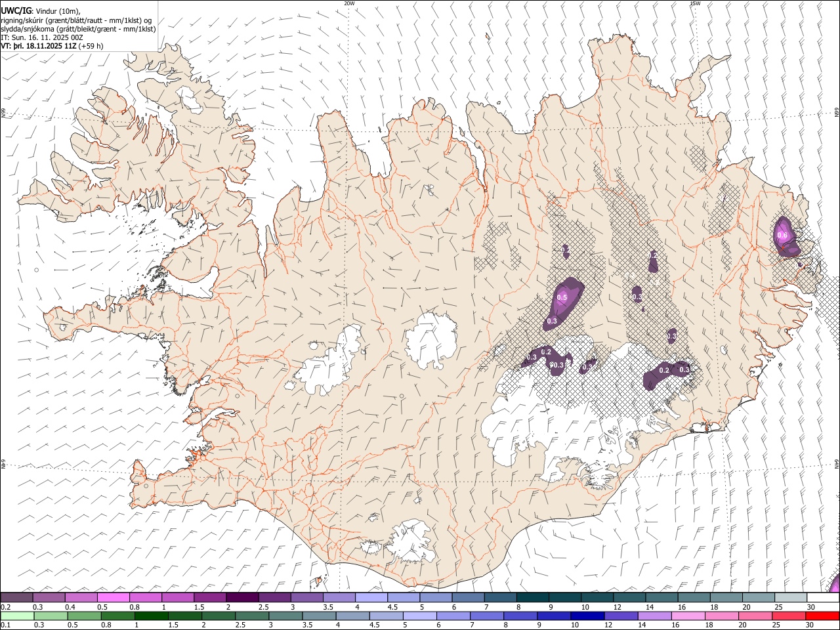The image size is (840, 630).
Task: Click the top legend swatch between 1 and 1.5
Action: pos(178,597)
